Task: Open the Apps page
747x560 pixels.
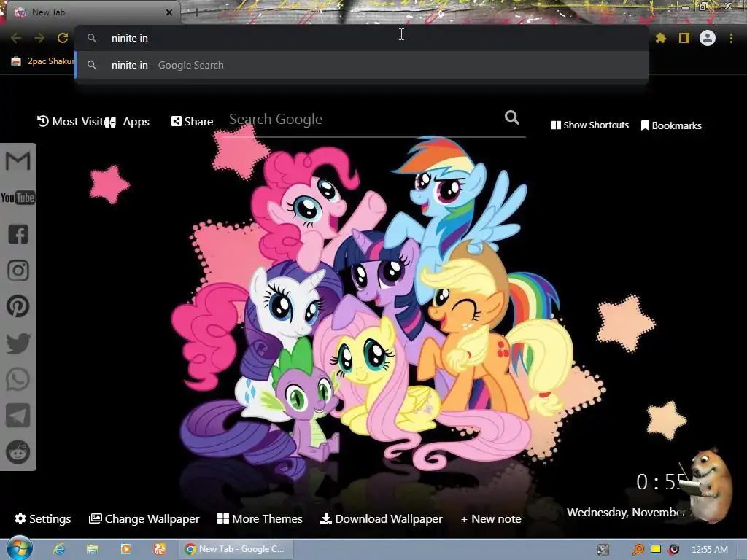Action: [x=128, y=122]
